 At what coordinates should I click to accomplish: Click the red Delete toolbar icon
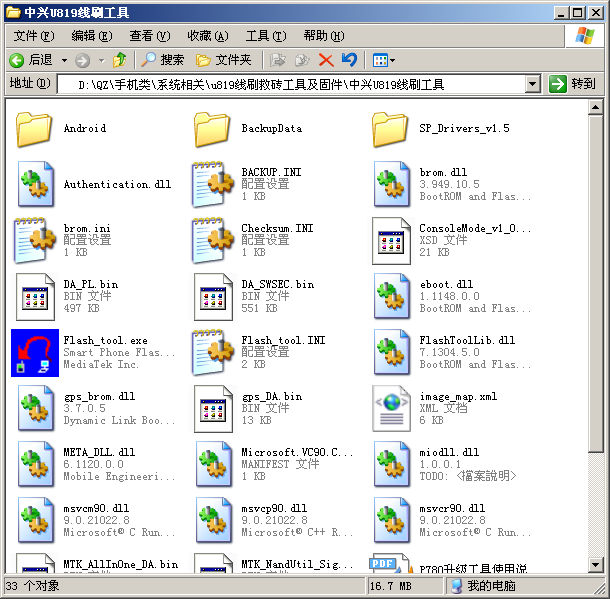(326, 60)
